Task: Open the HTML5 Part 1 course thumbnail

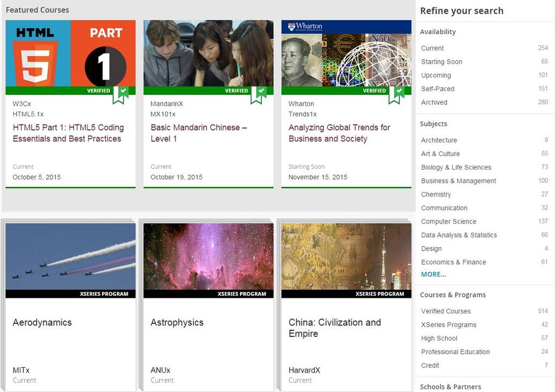Action: pos(70,53)
